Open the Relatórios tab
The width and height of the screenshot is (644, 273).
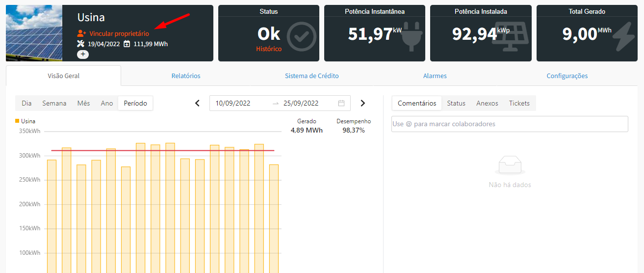tap(186, 76)
